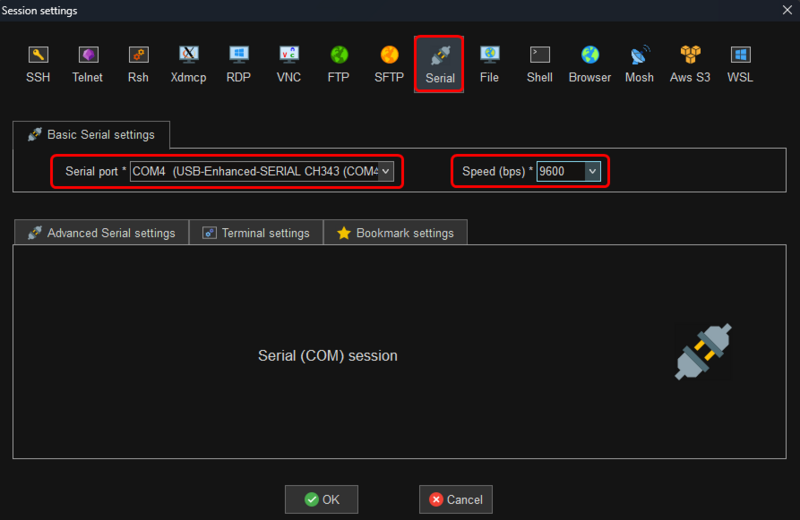The width and height of the screenshot is (800, 520).
Task: Select the RDP session icon
Action: [239, 64]
